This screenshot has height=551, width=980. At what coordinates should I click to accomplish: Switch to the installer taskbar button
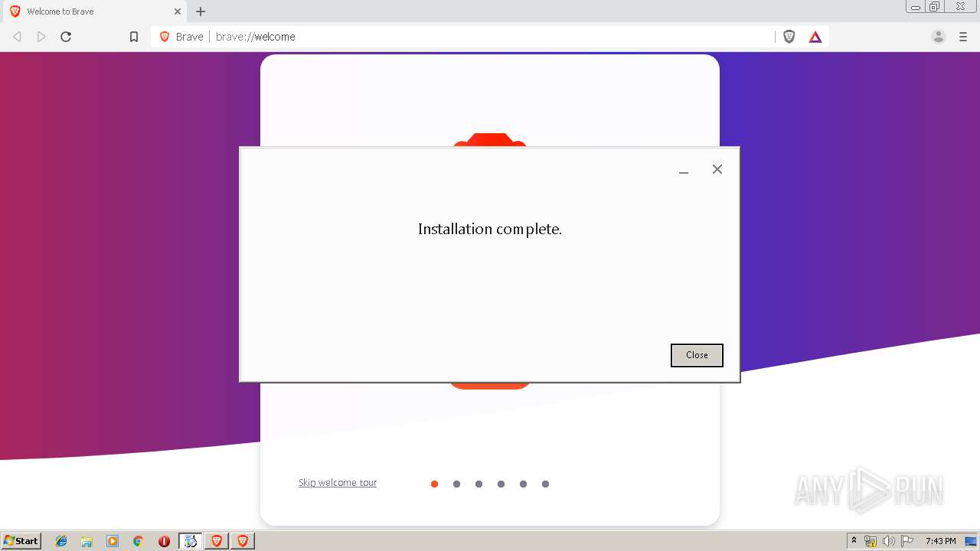click(x=191, y=541)
